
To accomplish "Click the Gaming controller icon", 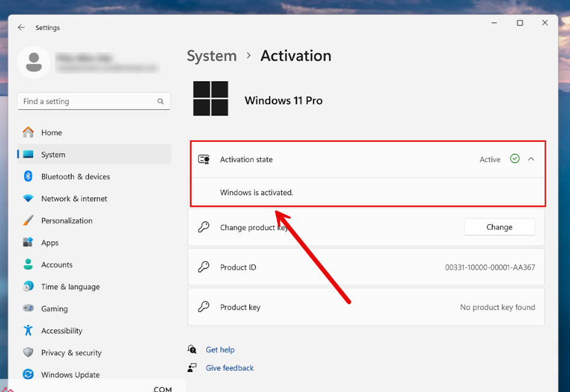I will pos(28,308).
